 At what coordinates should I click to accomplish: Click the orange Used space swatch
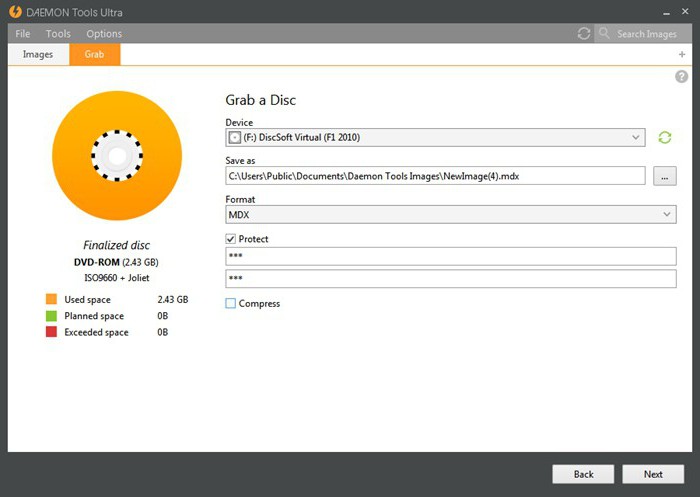[51, 299]
